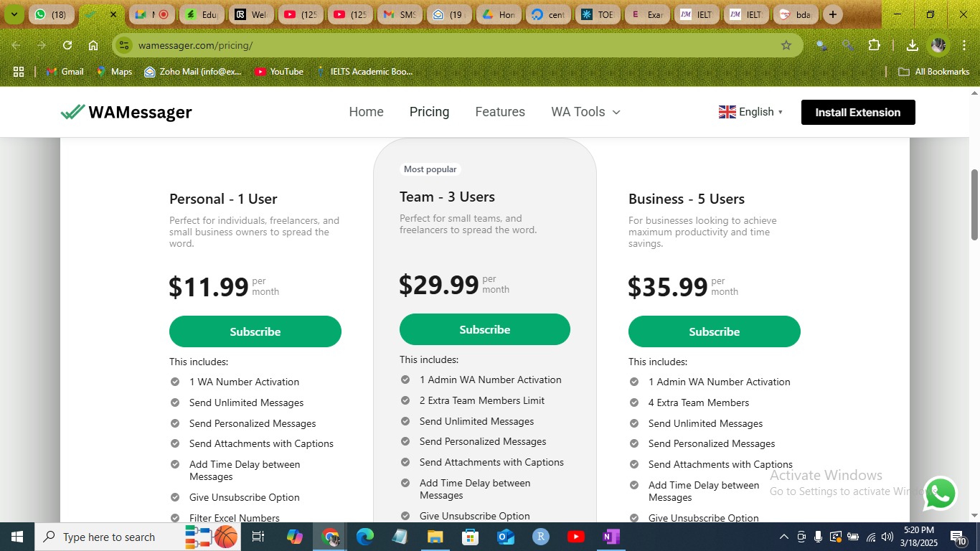Open the Gmail bookmark
This screenshot has width=980, height=551.
point(65,72)
